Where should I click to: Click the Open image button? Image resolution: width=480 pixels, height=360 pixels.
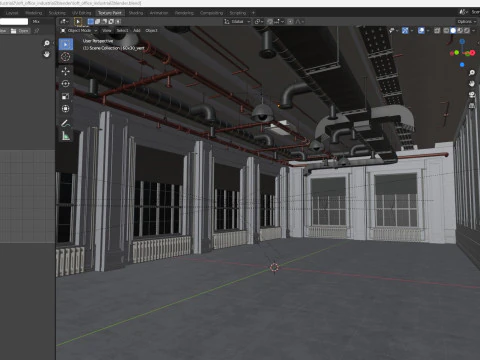20,31
